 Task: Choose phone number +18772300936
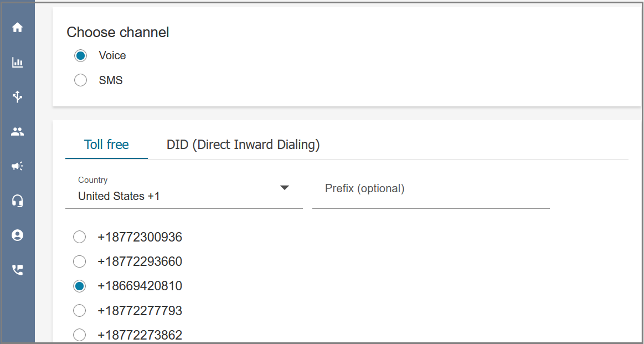click(79, 237)
